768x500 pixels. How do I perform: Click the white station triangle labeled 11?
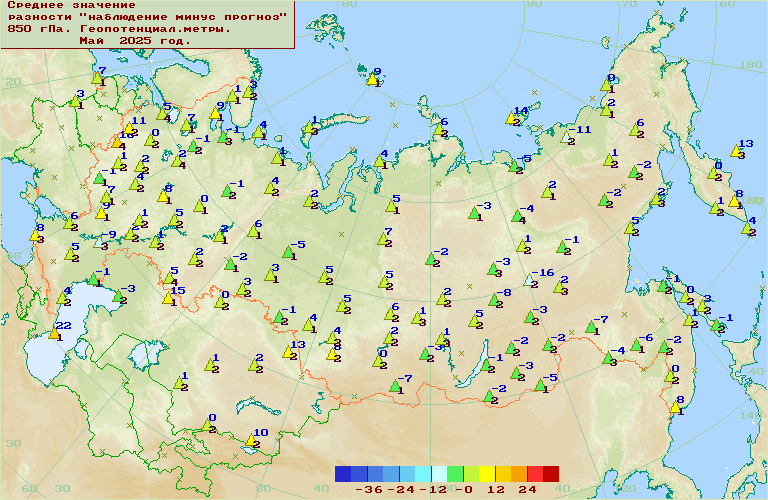(x=568, y=136)
